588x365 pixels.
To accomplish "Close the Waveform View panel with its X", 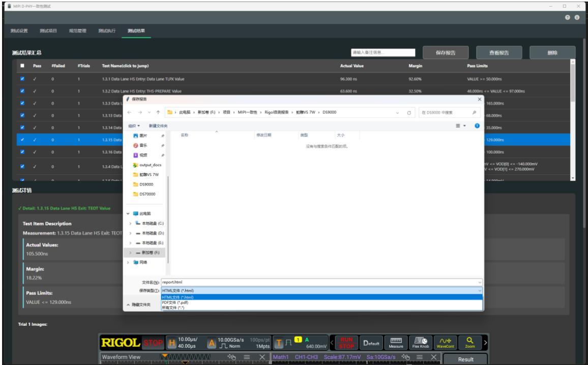I will click(262, 357).
